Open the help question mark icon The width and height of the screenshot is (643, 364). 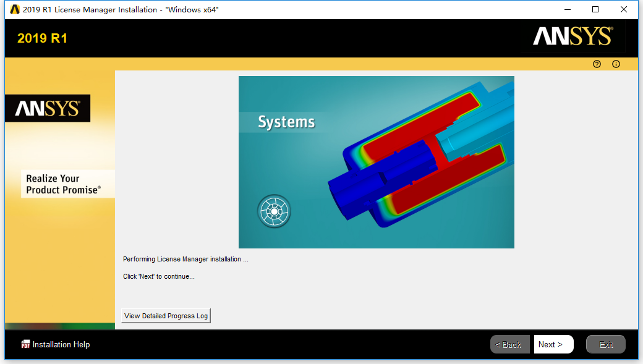point(597,64)
